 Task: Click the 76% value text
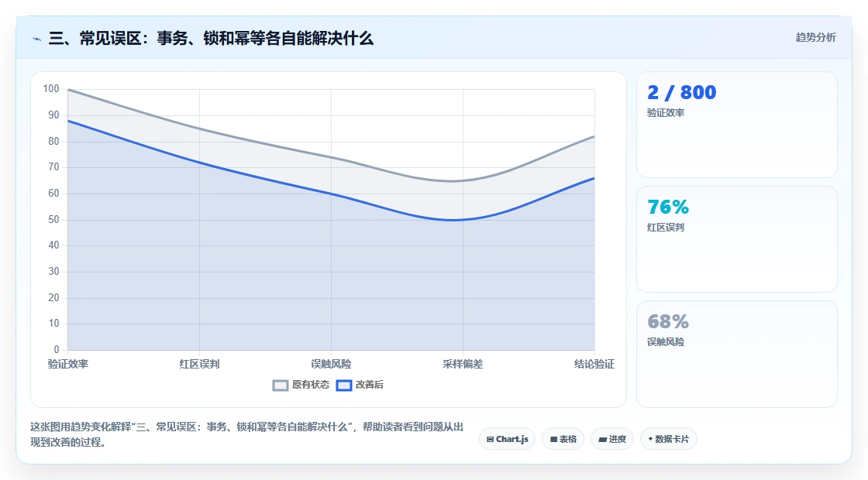click(x=668, y=207)
